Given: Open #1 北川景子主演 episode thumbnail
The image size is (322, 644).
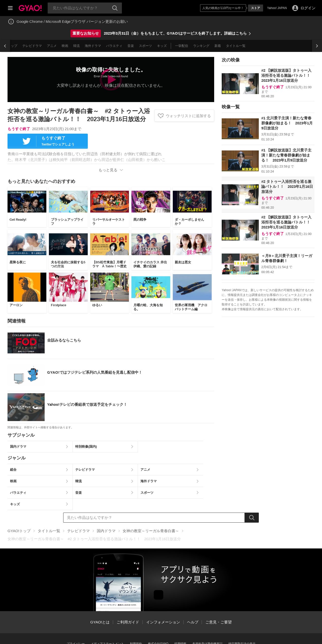Looking at the screenshot, I should 240,129.
